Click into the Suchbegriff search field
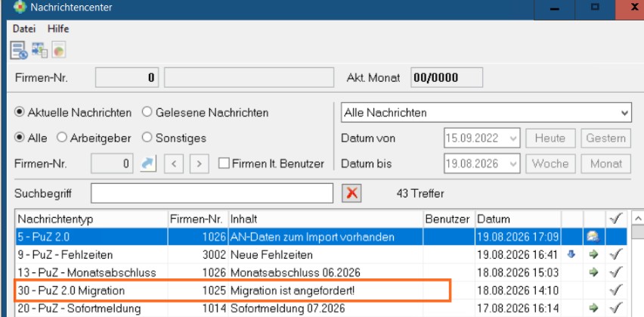 (212, 193)
